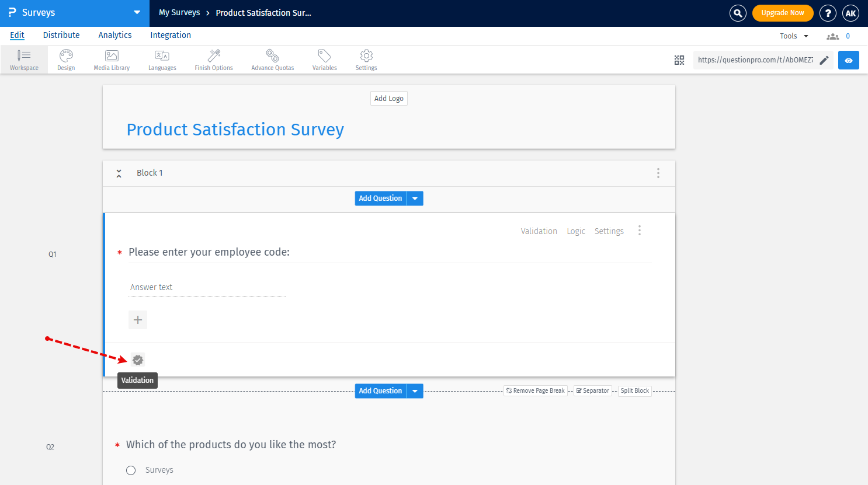Select the Surveys radio option under Q2
This screenshot has height=485, width=868.
(x=130, y=470)
